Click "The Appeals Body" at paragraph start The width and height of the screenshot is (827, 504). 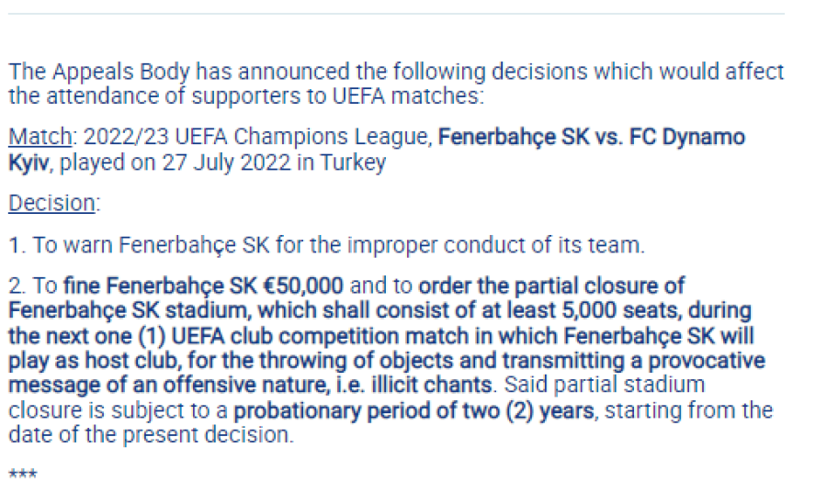click(x=98, y=73)
